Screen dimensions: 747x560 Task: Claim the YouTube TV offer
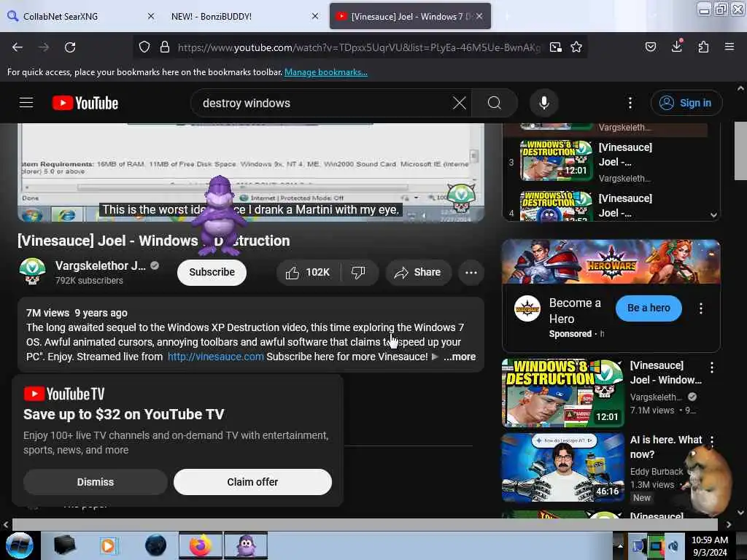(x=252, y=482)
